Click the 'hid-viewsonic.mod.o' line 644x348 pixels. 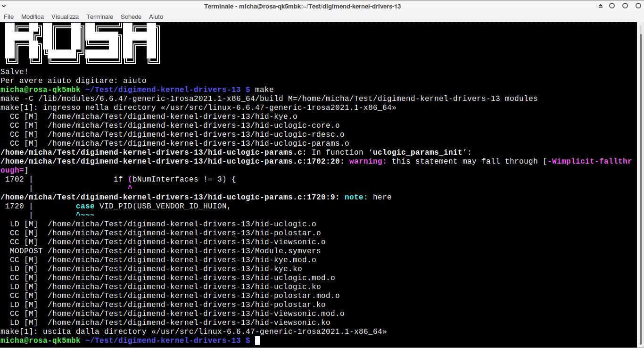tap(177, 314)
